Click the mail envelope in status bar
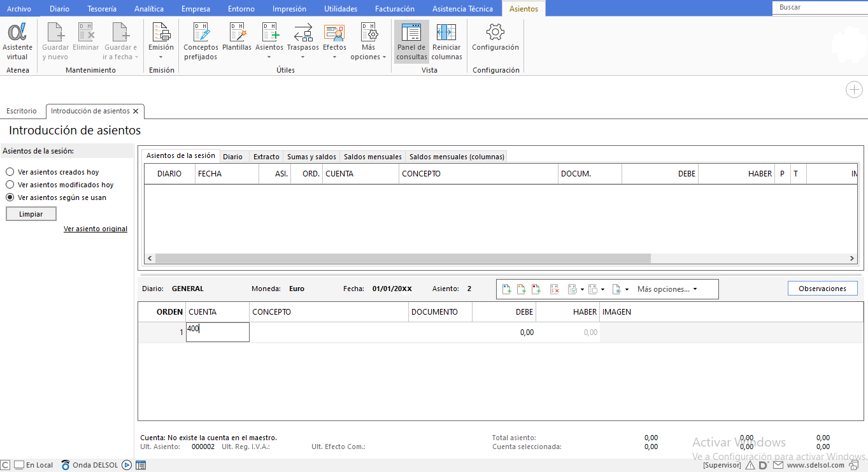The height and width of the screenshot is (472, 868). (778, 465)
